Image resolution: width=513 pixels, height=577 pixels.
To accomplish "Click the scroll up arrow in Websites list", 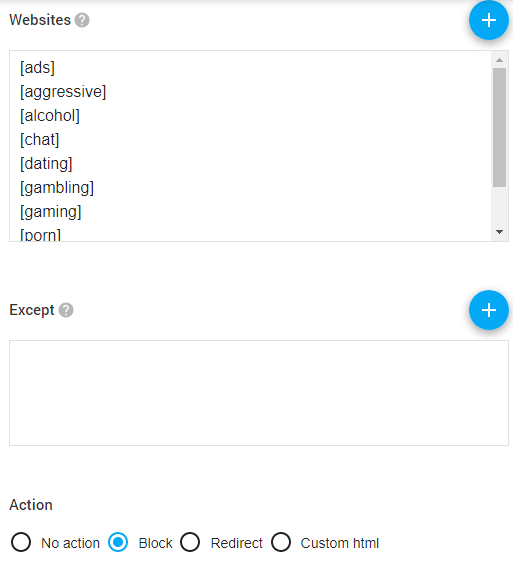I will pyautogui.click(x=499, y=60).
